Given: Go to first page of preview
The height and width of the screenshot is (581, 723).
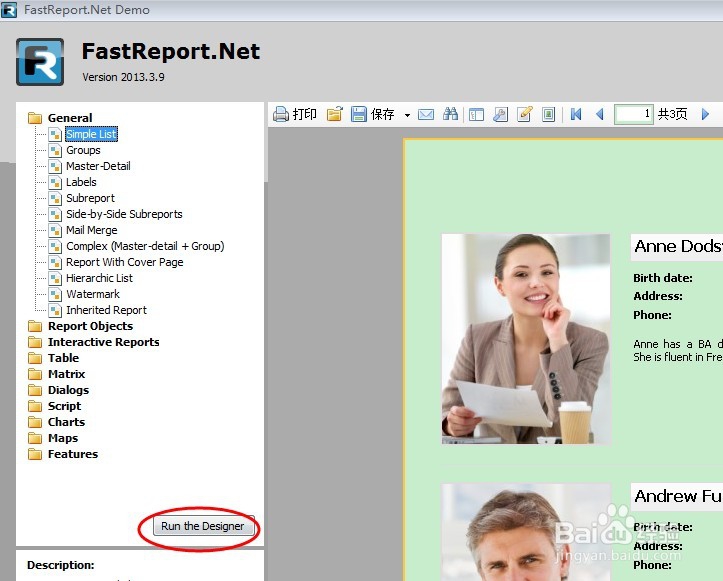Looking at the screenshot, I should (x=576, y=114).
